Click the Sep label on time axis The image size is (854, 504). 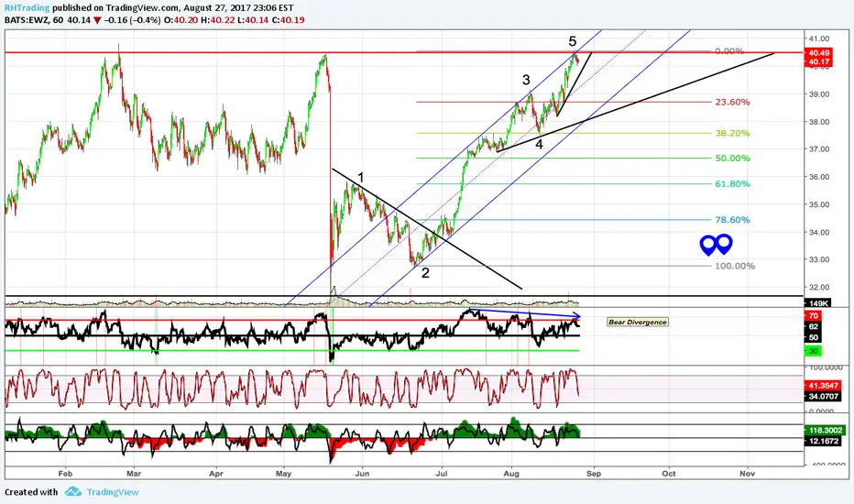594,474
